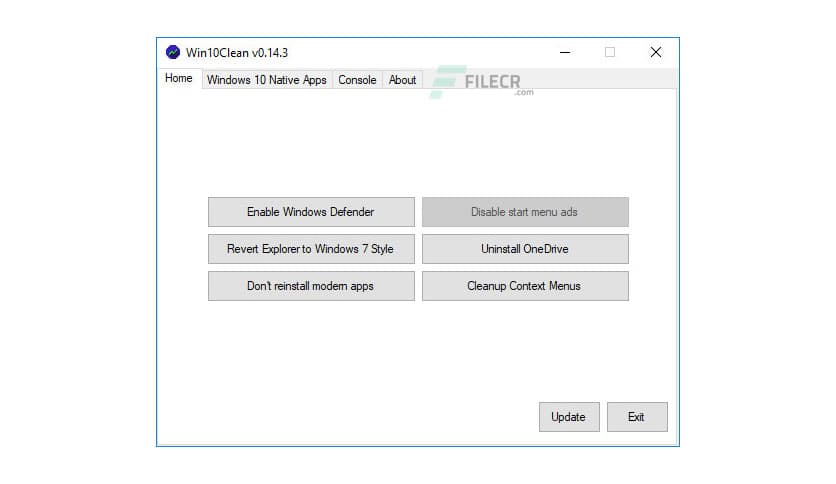Switch to the Home tab
This screenshot has width=836, height=484.
click(179, 78)
